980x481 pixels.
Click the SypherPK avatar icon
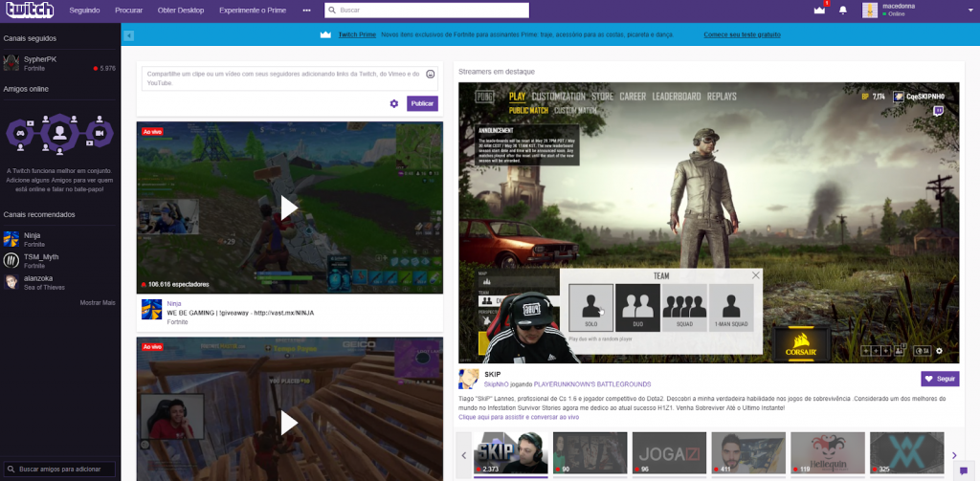11,63
